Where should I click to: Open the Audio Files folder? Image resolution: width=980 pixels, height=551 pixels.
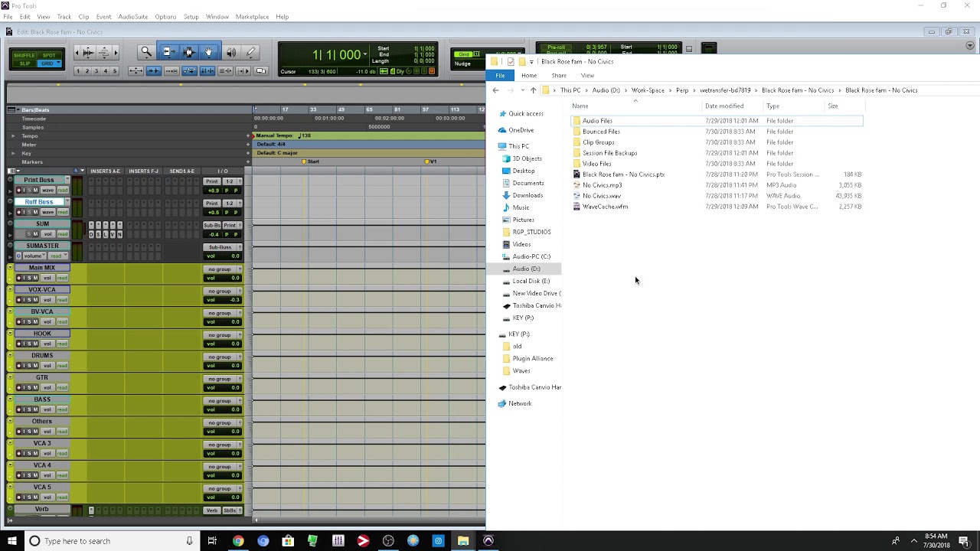pyautogui.click(x=597, y=121)
